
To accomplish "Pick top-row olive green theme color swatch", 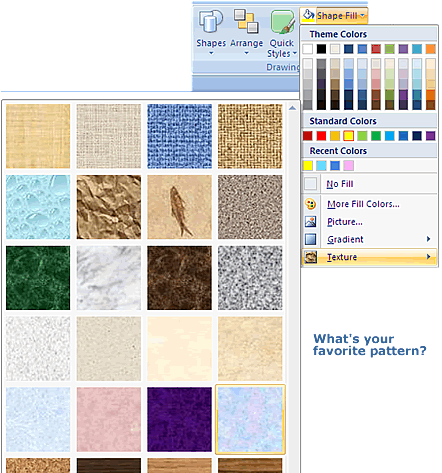I will [390, 49].
